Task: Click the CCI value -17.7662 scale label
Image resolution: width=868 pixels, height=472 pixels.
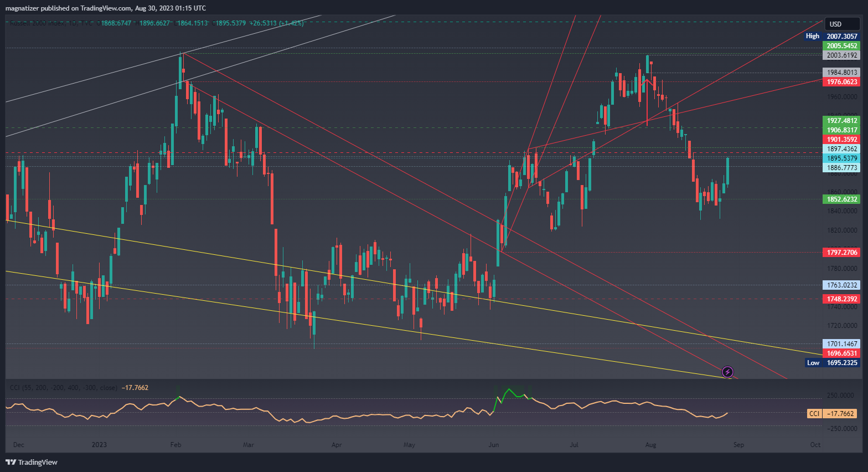Action: click(840, 414)
